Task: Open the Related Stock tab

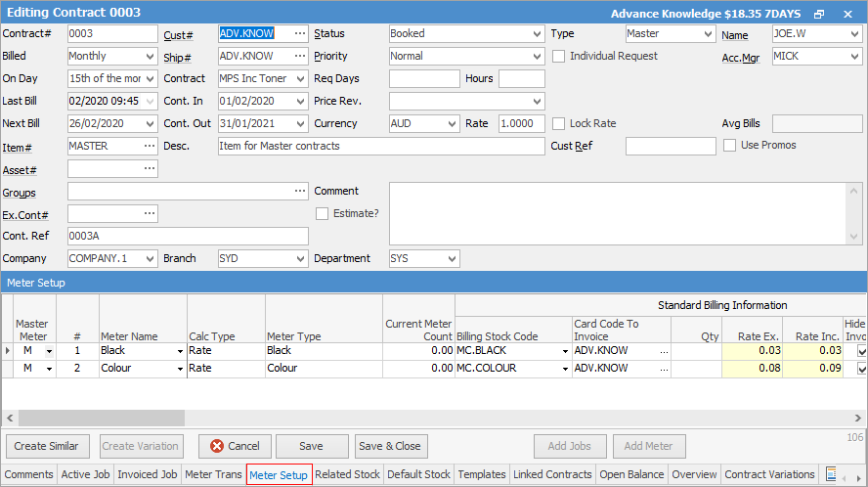Action: point(347,474)
